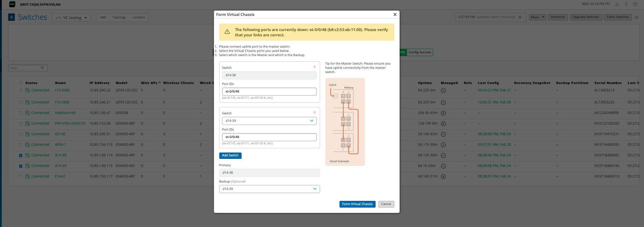Switch to the Location tab
This screenshot has height=227, width=644.
(139, 17)
